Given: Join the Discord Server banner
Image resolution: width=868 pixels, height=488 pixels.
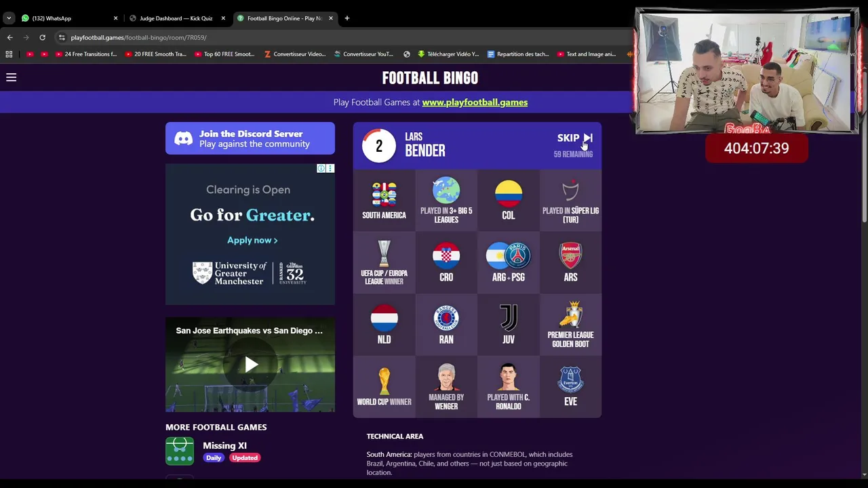Looking at the screenshot, I should (250, 138).
